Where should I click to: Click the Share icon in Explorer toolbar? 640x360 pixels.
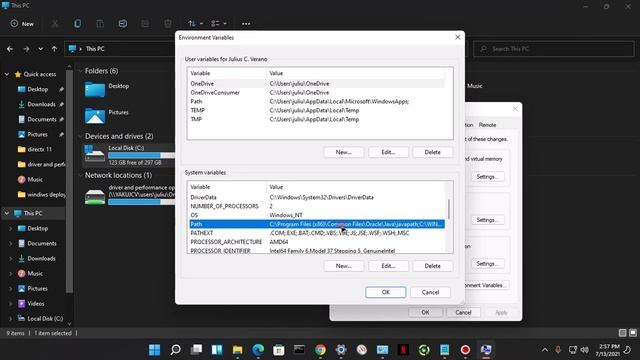pyautogui.click(x=145, y=24)
